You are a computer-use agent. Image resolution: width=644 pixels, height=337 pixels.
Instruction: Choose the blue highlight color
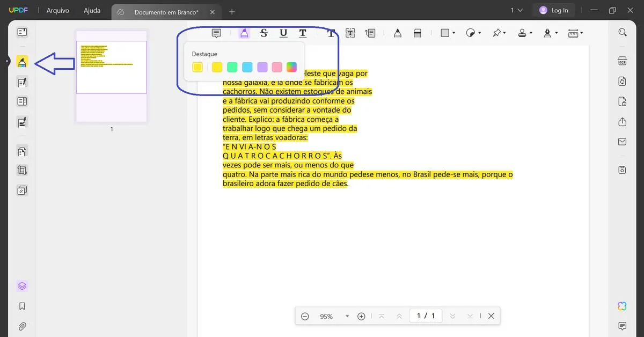247,67
